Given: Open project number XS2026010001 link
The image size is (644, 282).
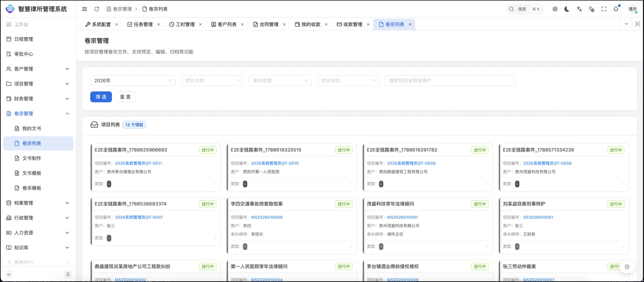Looking at the screenshot, I should tap(538, 217).
